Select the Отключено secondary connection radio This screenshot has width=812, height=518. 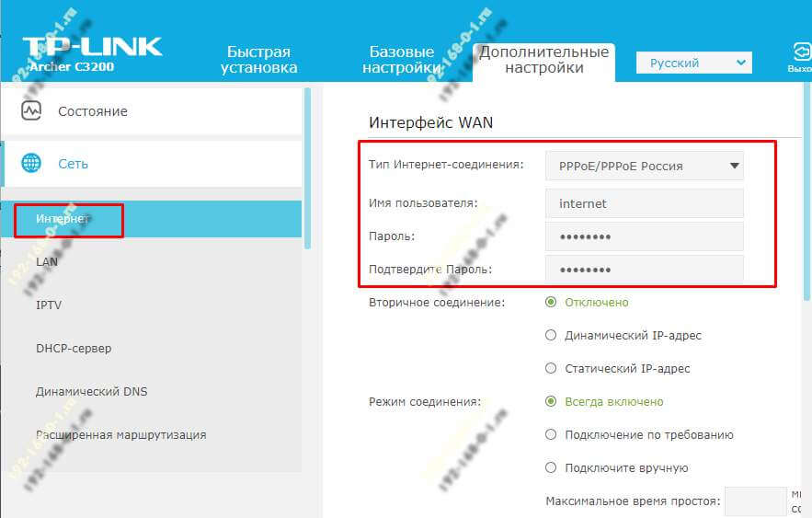pos(551,302)
